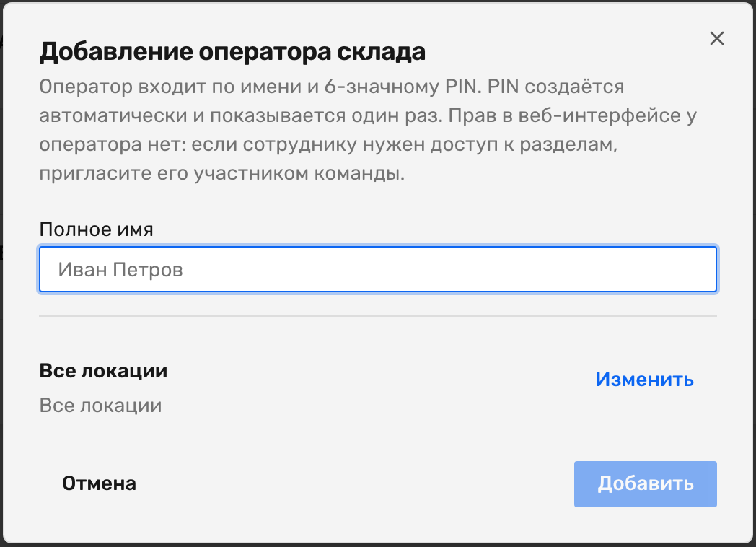This screenshot has height=547, width=756.
Task: Click the disabled blue Добавить button
Action: click(645, 483)
